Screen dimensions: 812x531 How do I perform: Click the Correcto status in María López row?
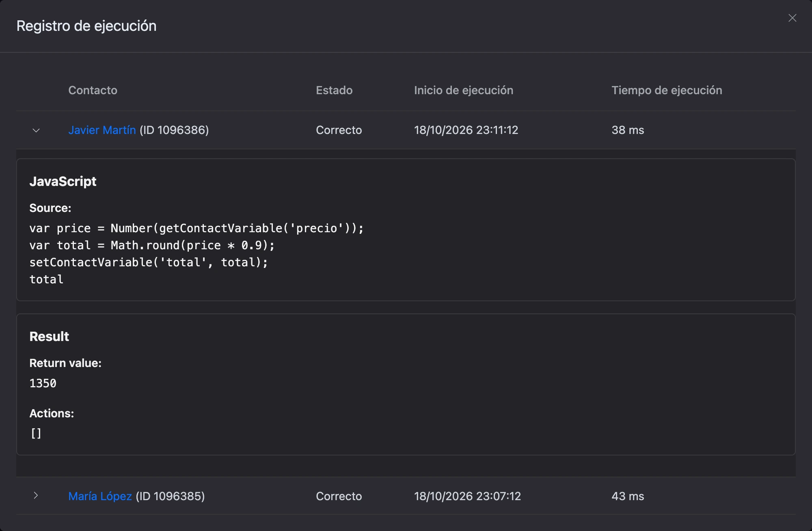tap(339, 496)
